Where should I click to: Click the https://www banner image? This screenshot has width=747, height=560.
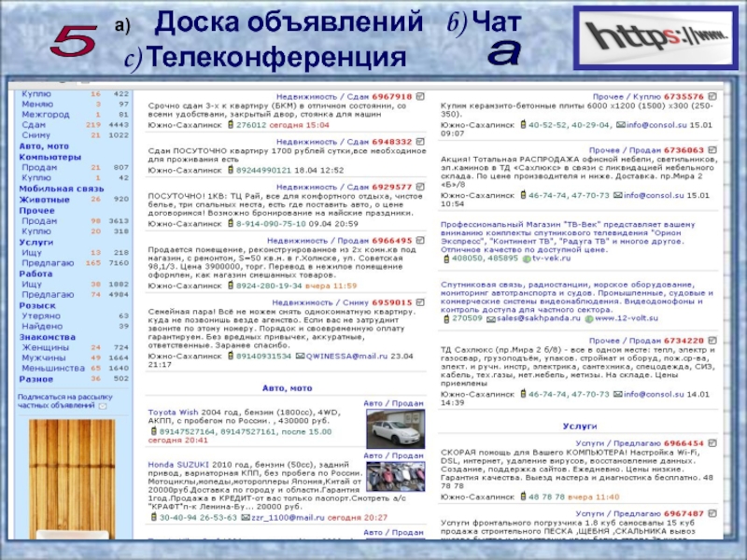coord(656,38)
